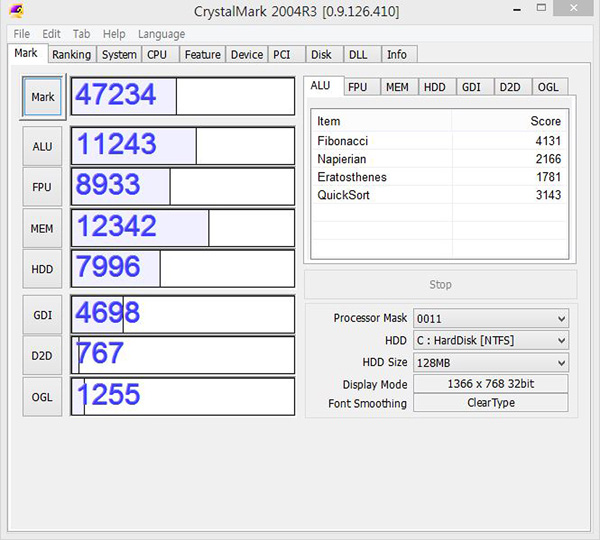The width and height of the screenshot is (600, 540).
Task: Click the QuickSort score 3143
Action: point(548,195)
